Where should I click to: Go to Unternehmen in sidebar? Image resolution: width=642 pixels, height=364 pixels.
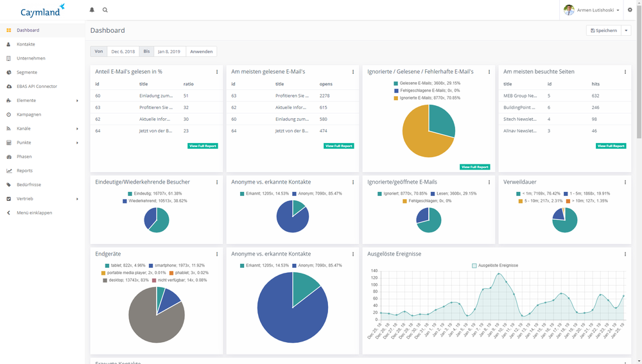pos(31,58)
